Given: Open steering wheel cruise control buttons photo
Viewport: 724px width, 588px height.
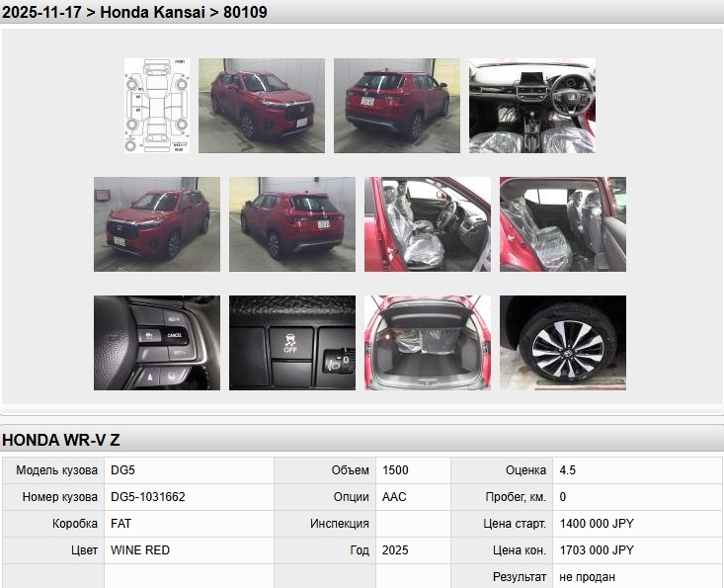Looking at the screenshot, I should 157,343.
